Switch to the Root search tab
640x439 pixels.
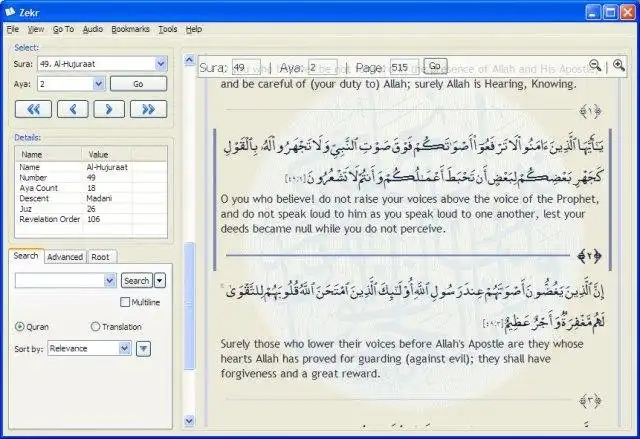tap(100, 257)
